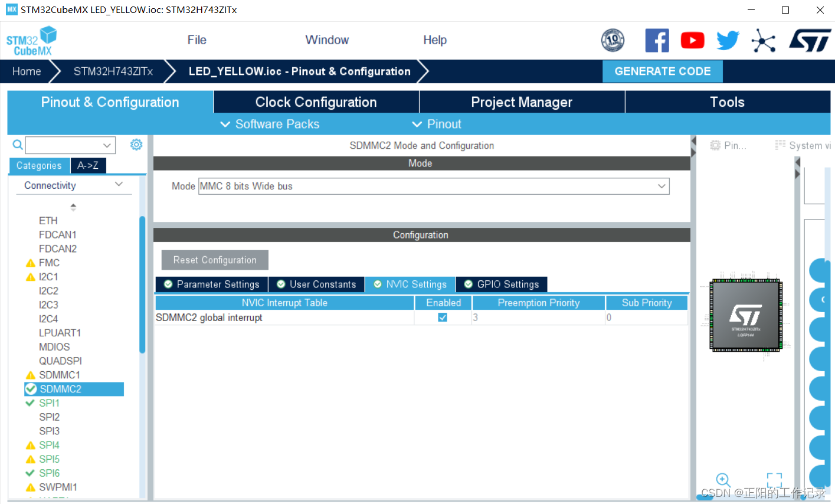
Task: Click the SPI4 warning triangle icon
Action: (31, 446)
